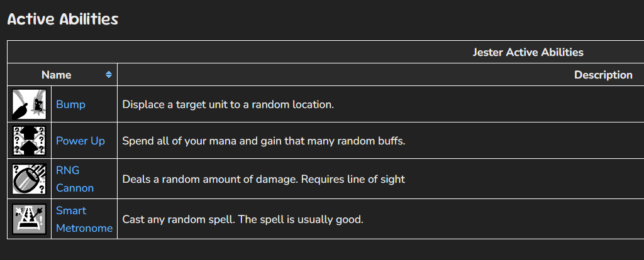Select the RNG Cannon icon image
The width and height of the screenshot is (644, 260).
[29, 179]
